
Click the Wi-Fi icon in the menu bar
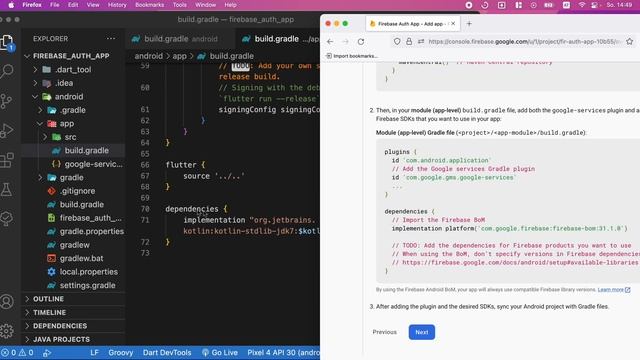point(582,5)
